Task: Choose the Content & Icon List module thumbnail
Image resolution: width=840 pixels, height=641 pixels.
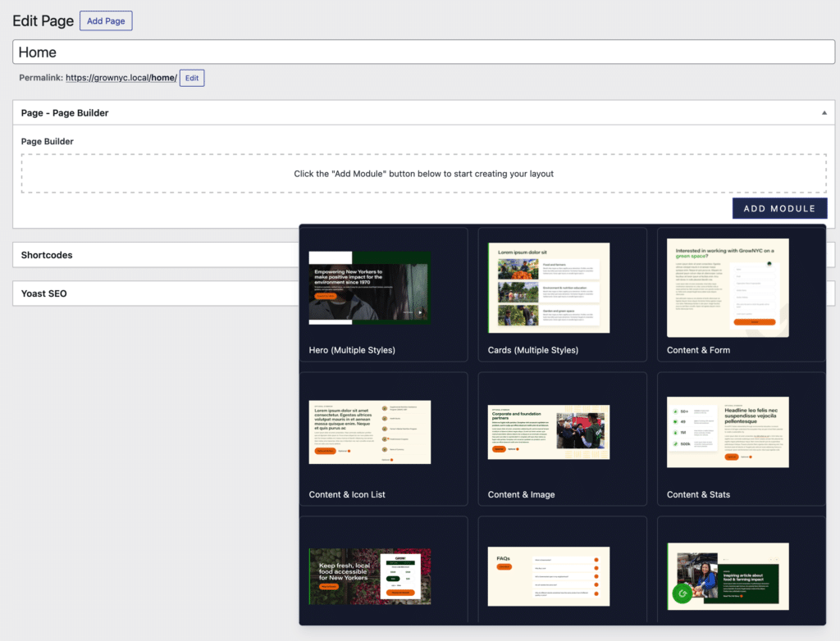Action: [370, 432]
